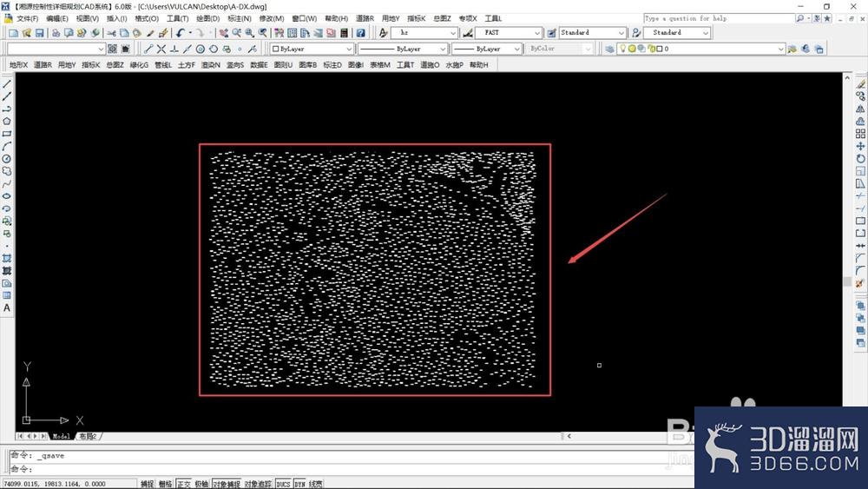The width and height of the screenshot is (868, 489).
Task: Click the Match Properties brush icon
Action: [x=163, y=33]
